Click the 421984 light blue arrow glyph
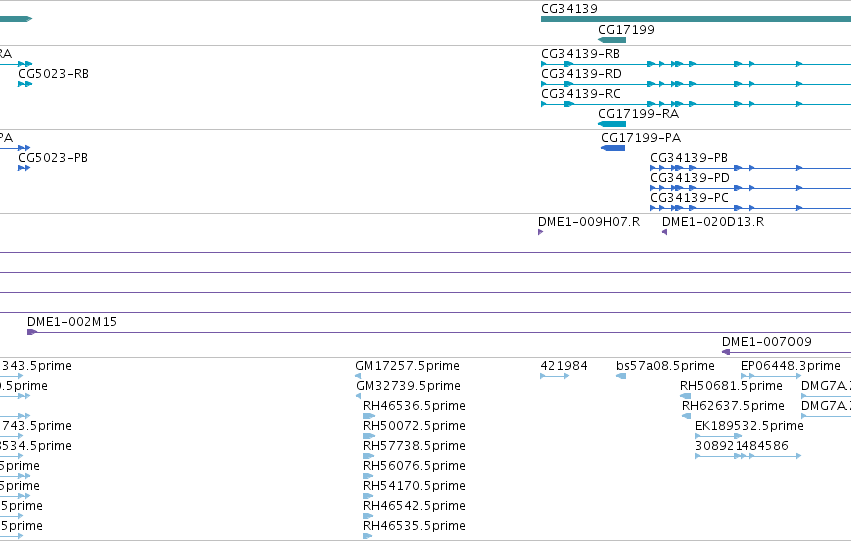The width and height of the screenshot is (851, 541). [x=555, y=376]
